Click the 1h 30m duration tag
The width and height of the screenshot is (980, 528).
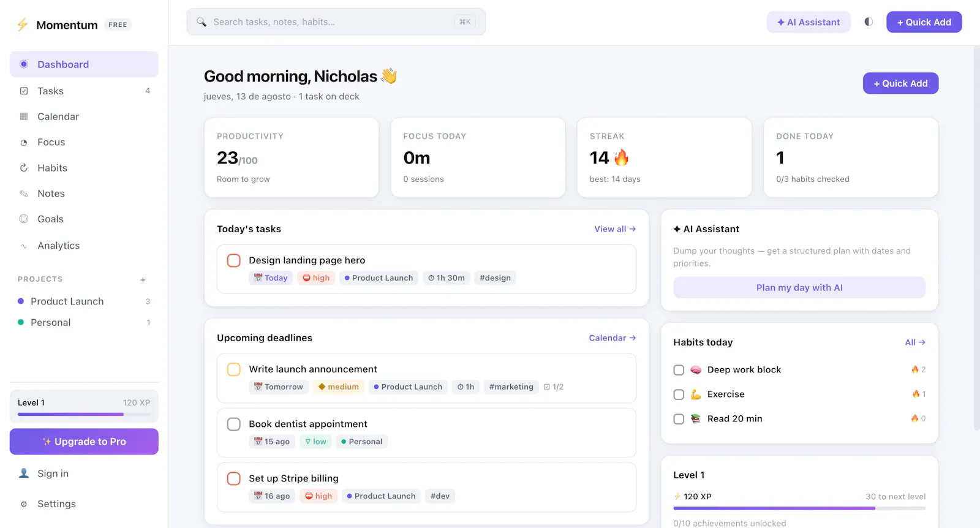click(447, 278)
